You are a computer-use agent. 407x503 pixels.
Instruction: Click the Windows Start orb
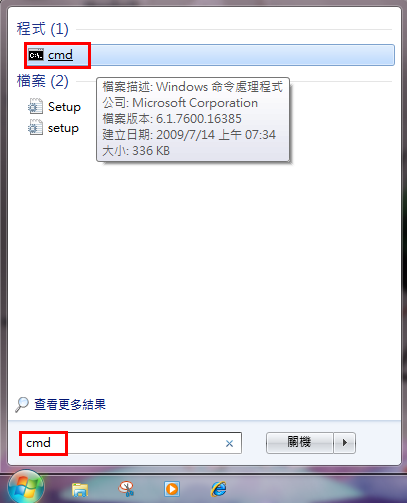click(26, 487)
